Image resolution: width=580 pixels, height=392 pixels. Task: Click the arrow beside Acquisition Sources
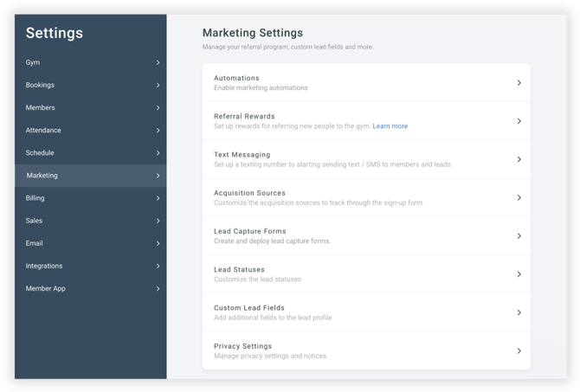coord(519,197)
